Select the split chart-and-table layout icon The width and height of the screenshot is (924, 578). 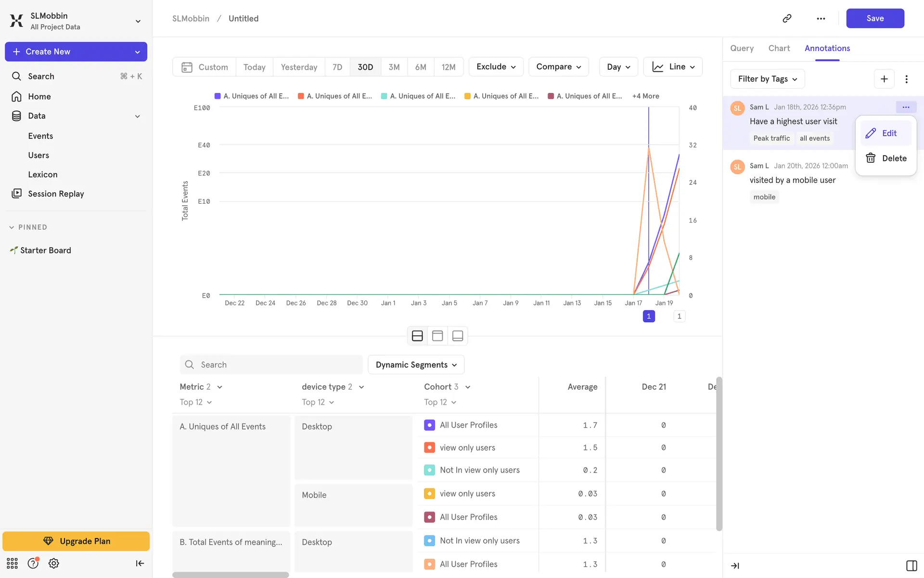click(x=417, y=336)
